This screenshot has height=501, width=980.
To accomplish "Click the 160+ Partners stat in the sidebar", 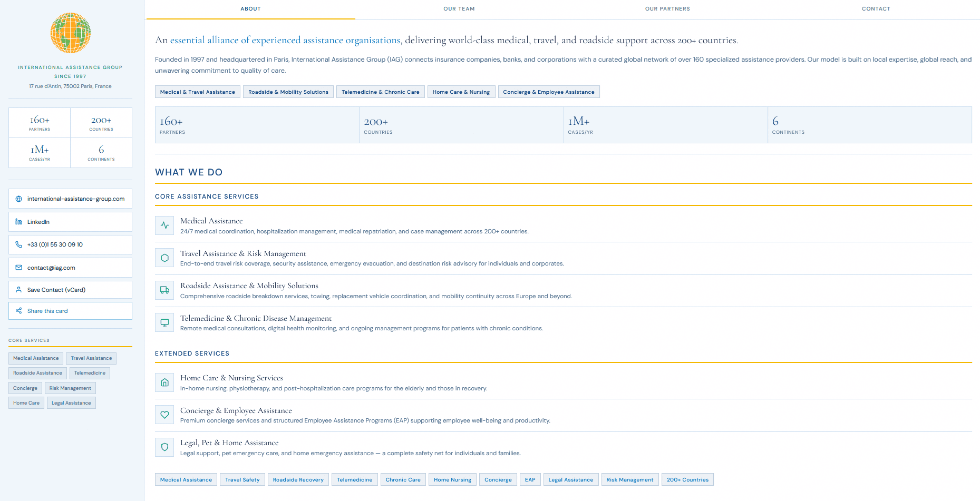I will tap(40, 123).
